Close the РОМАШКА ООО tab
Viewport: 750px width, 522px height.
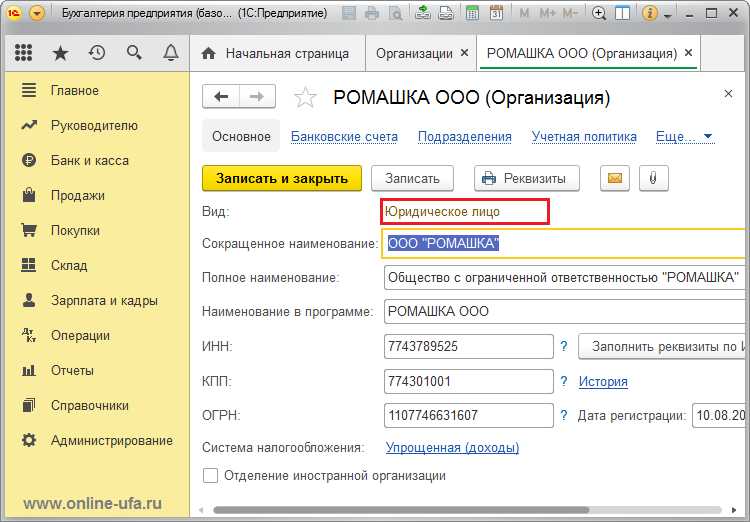tap(688, 53)
